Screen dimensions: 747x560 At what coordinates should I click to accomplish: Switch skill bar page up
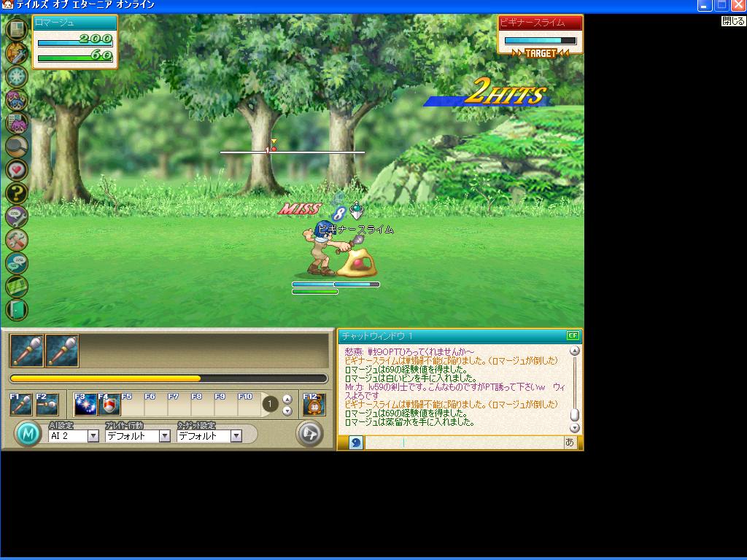287,399
